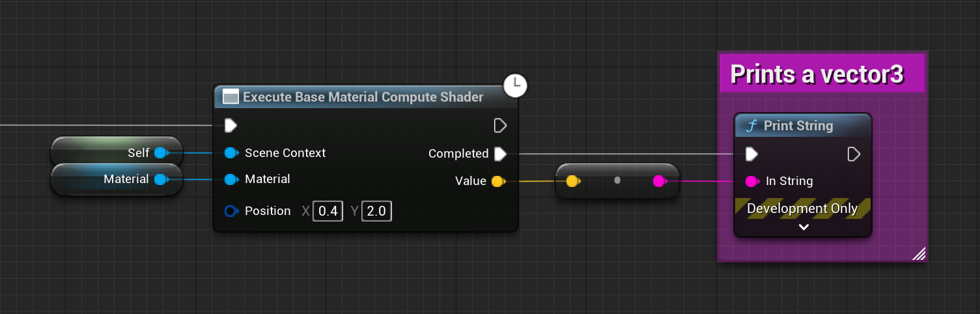Click the Print String function icon
Viewport: 980px width, 314px height.
click(x=751, y=126)
